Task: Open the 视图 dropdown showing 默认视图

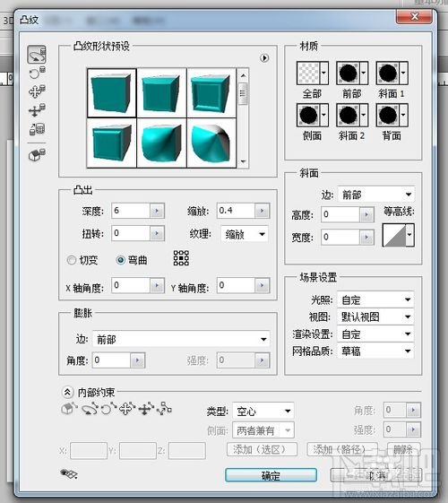Action: (x=375, y=317)
